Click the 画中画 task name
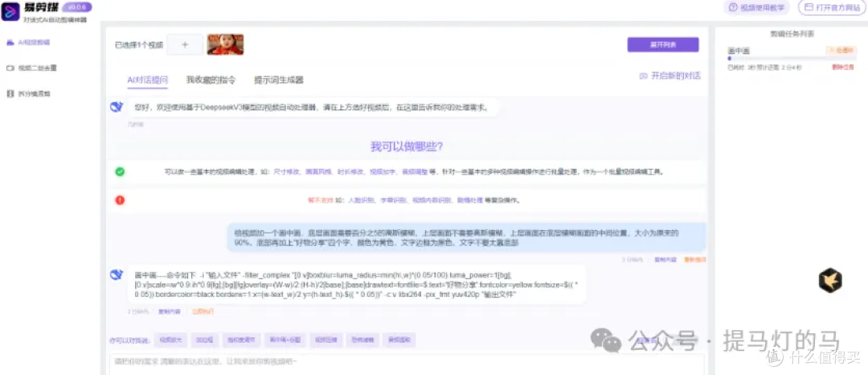The image size is (868, 375). tap(739, 51)
